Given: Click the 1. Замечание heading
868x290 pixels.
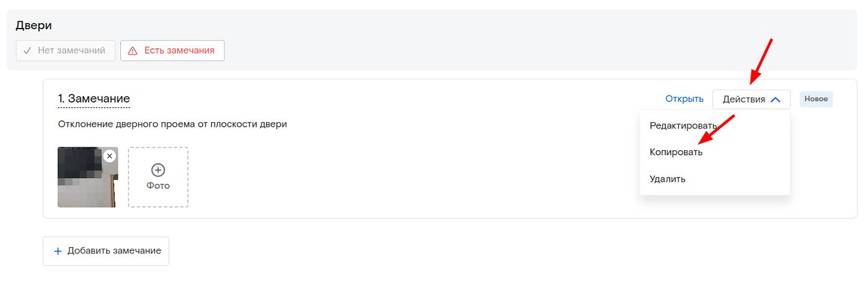Looking at the screenshot, I should pos(94,99).
